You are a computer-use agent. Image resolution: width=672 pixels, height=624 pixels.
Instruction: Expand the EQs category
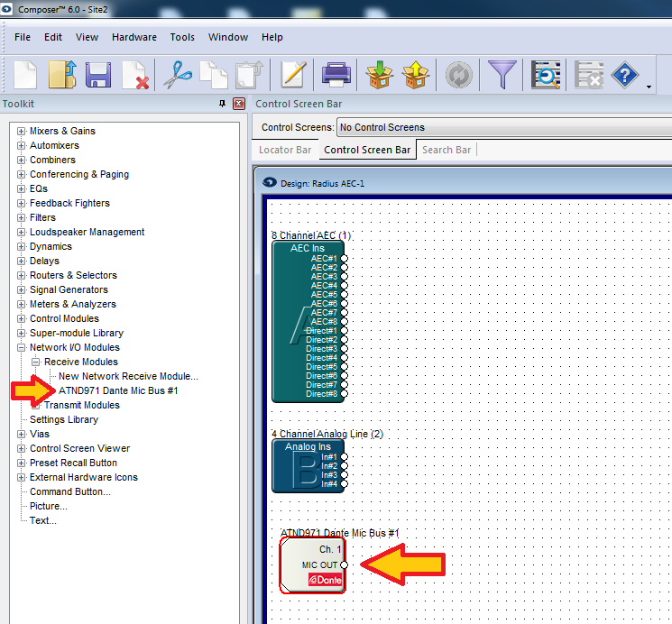[x=21, y=189]
